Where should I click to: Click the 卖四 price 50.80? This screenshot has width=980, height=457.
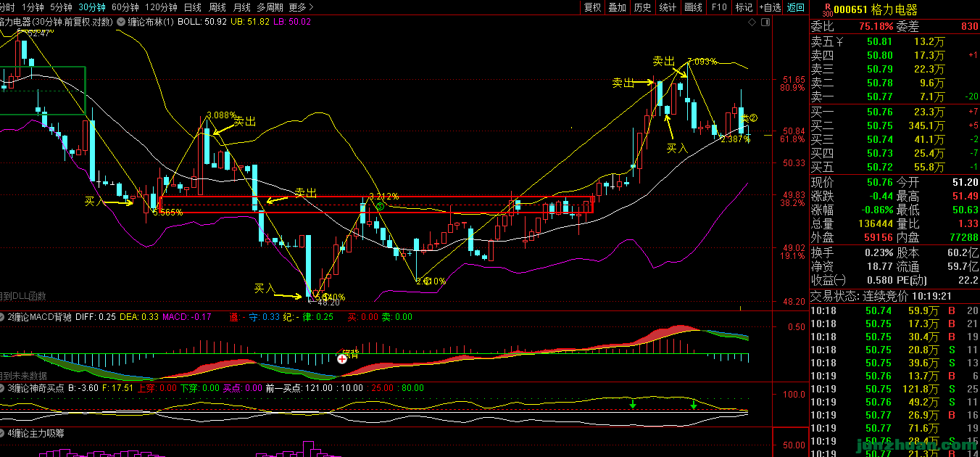tap(880, 55)
